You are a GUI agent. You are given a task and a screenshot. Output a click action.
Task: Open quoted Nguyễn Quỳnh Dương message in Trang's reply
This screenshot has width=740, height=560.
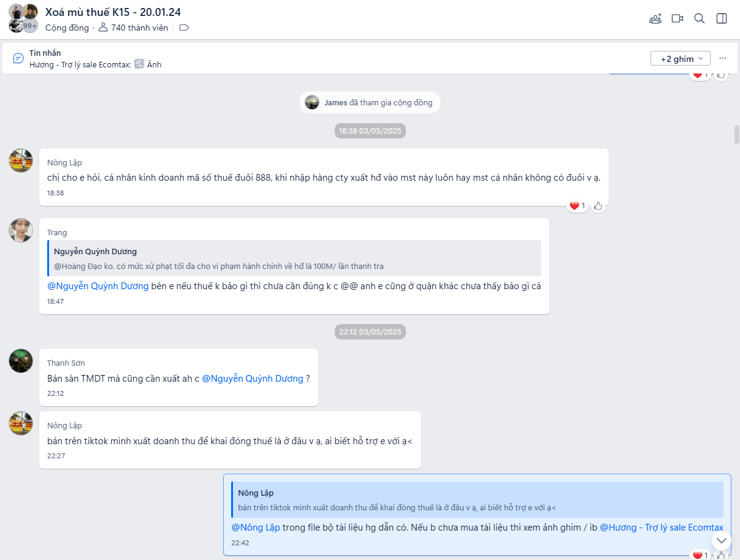coord(294,258)
